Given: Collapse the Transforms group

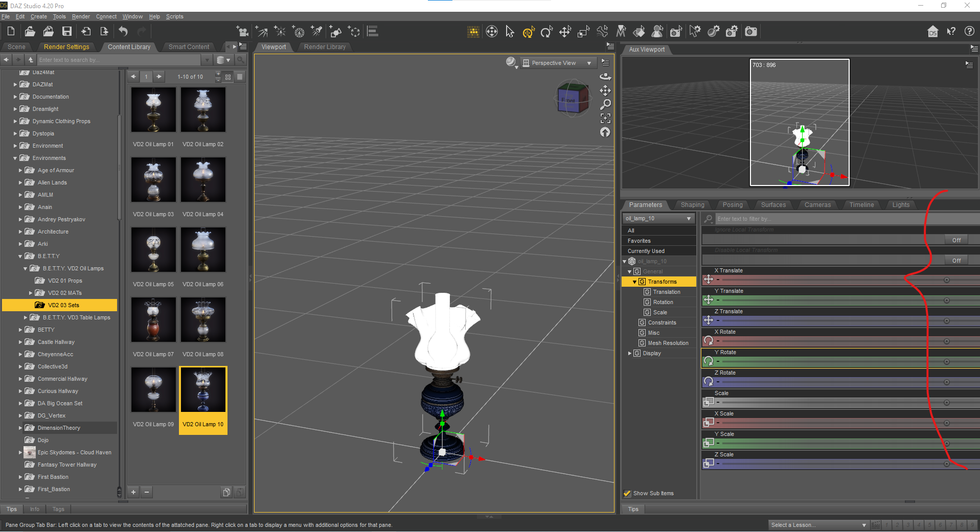Looking at the screenshot, I should (634, 282).
